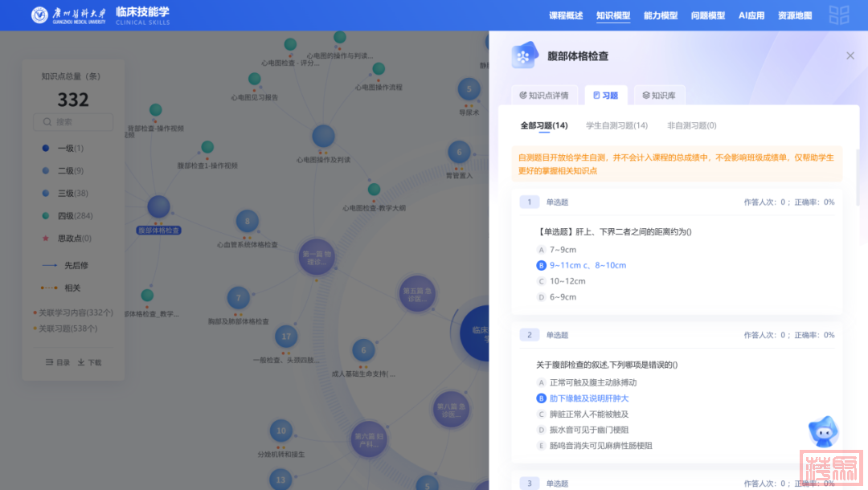Select option D 振水音可见于幽门梗阻
The width and height of the screenshot is (868, 490).
[541, 430]
